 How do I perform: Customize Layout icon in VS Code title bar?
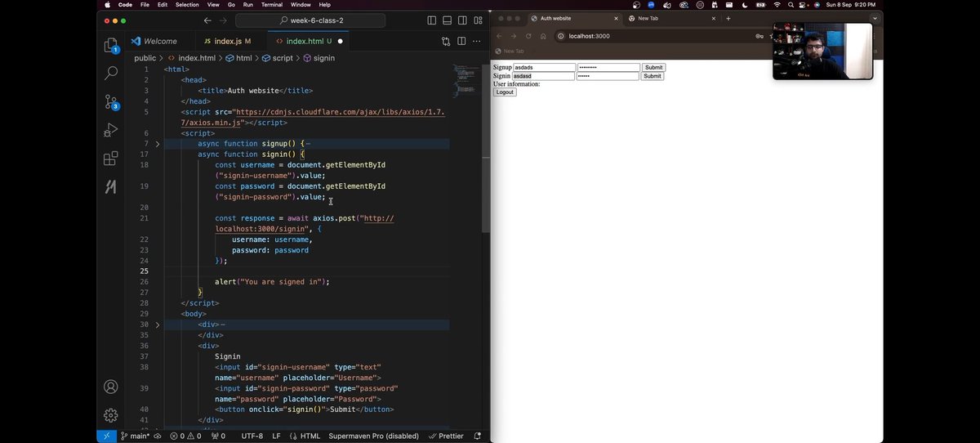coord(478,20)
